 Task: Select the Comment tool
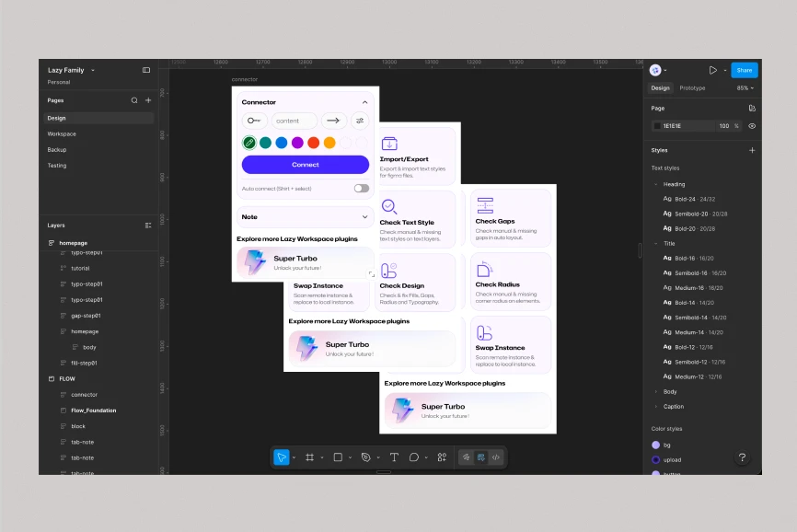(414, 457)
